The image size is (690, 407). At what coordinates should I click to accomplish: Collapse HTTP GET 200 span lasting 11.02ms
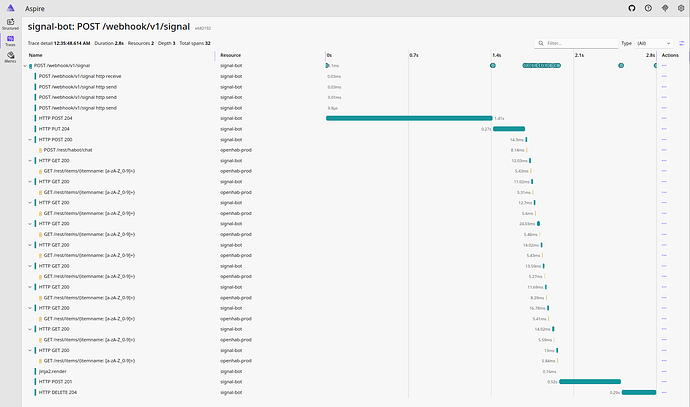point(30,182)
